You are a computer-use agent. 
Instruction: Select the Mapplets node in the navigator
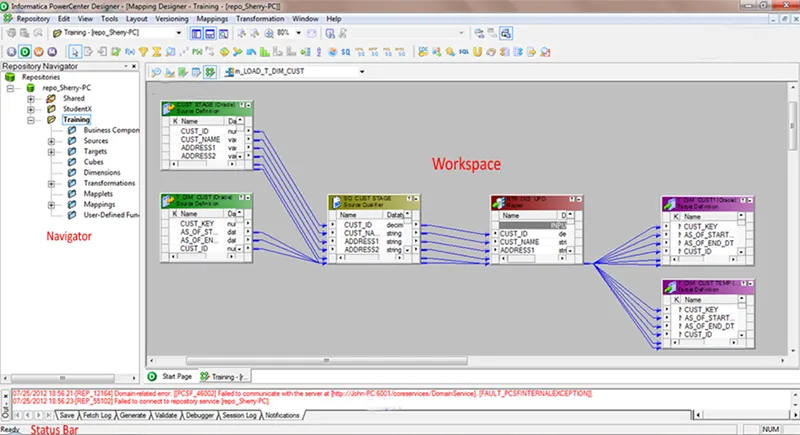tap(98, 194)
